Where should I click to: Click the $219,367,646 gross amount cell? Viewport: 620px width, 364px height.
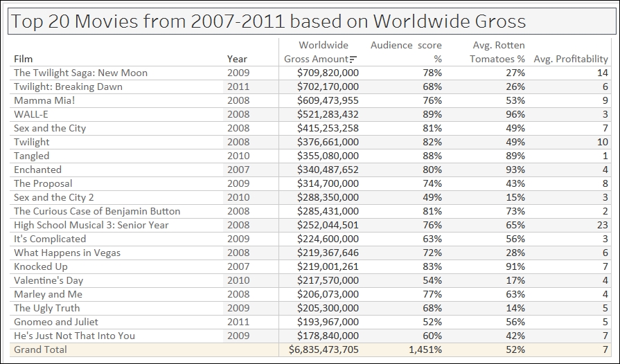(x=328, y=253)
